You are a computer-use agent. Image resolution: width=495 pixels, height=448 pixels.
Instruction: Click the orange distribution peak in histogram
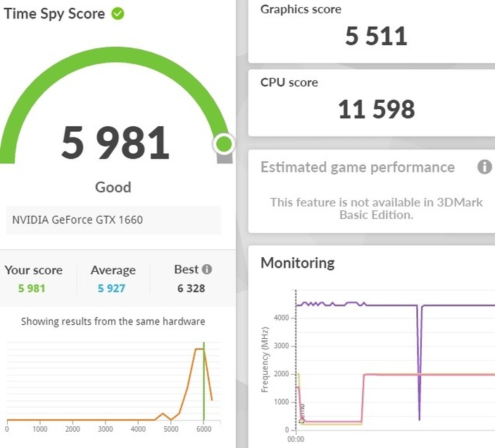199,349
